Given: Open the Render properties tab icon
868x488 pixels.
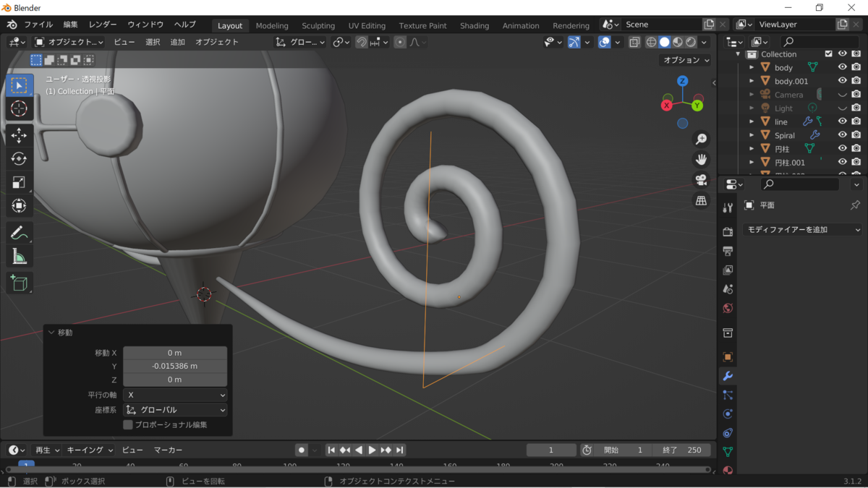Looking at the screenshot, I should coord(728,232).
